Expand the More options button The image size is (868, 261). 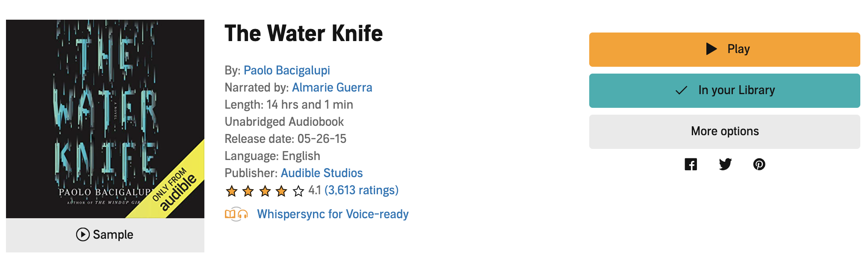click(724, 131)
